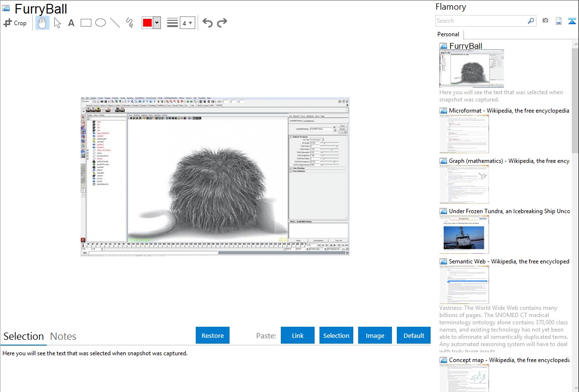Select the text annotation tool
Image resolution: width=579 pixels, height=392 pixels.
click(71, 23)
